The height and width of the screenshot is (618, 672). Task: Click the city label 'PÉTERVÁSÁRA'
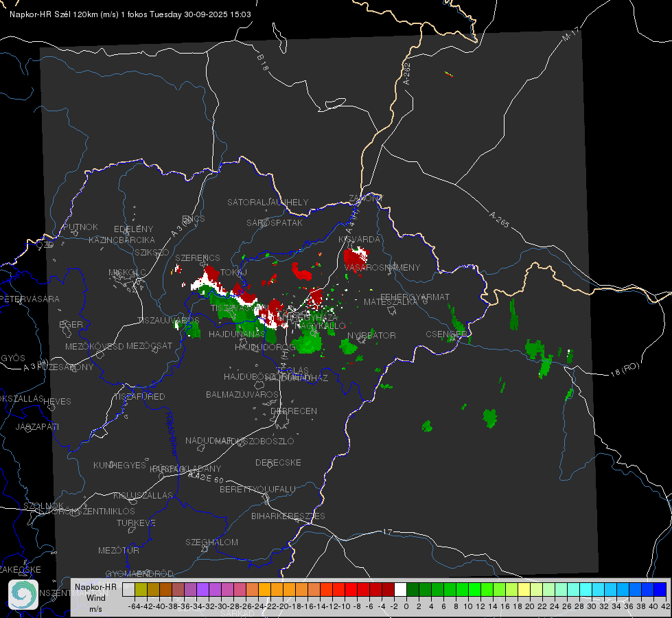click(30, 299)
